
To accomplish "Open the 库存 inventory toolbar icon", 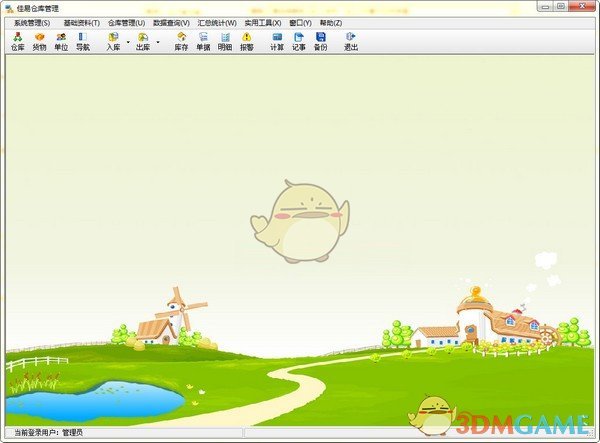I will [x=181, y=42].
